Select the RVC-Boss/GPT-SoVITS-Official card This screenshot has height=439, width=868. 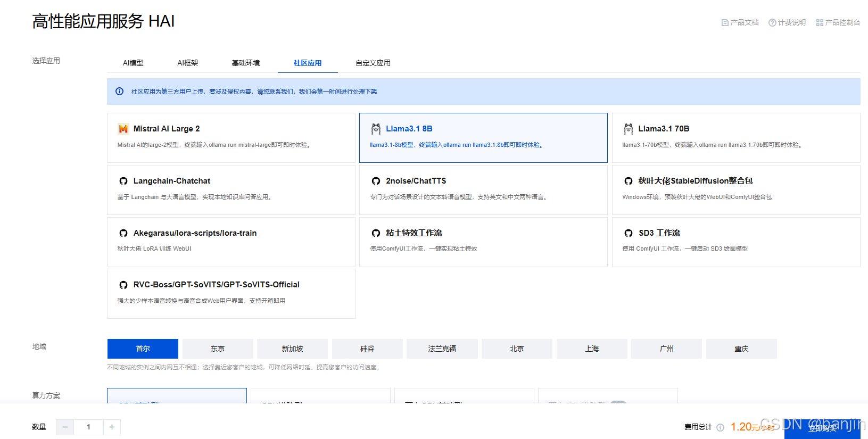coord(231,294)
